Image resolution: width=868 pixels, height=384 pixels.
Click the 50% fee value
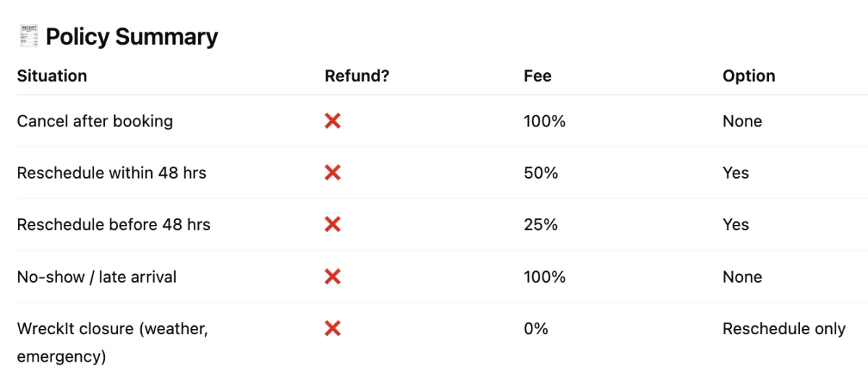[x=541, y=173]
